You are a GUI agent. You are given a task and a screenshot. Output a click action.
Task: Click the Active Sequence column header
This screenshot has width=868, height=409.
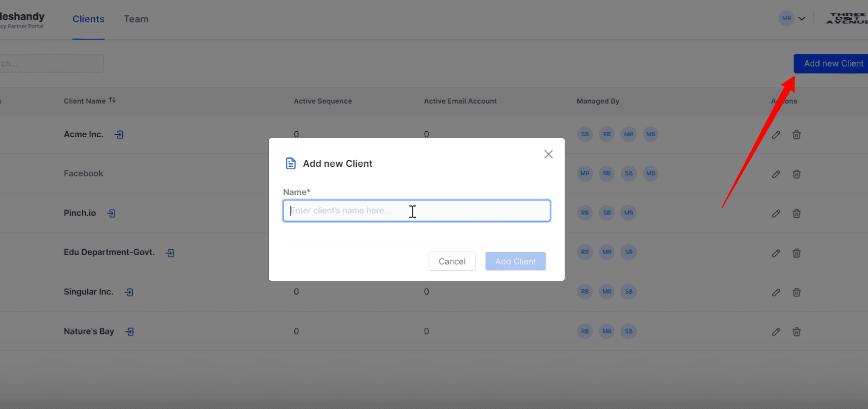click(x=323, y=101)
